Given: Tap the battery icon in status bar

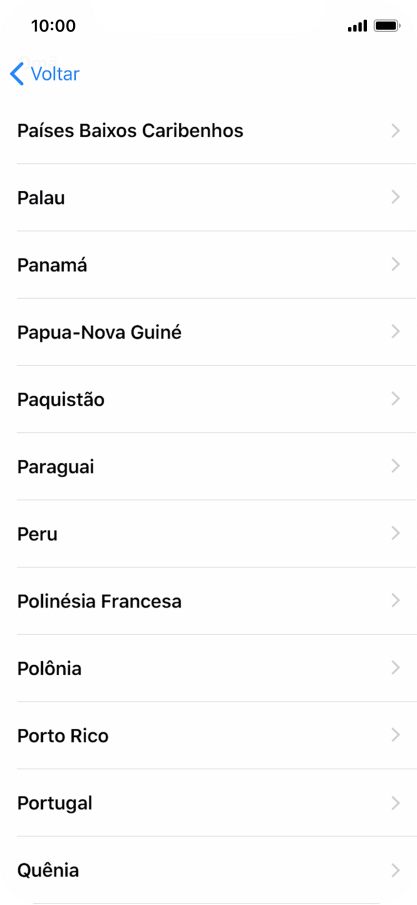Looking at the screenshot, I should coord(387,25).
